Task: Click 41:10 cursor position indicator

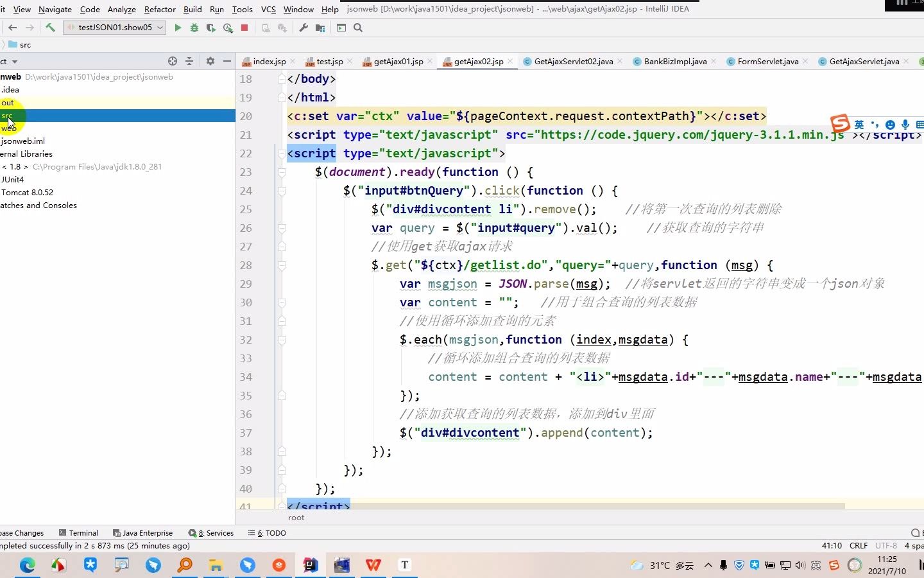Action: click(x=832, y=546)
